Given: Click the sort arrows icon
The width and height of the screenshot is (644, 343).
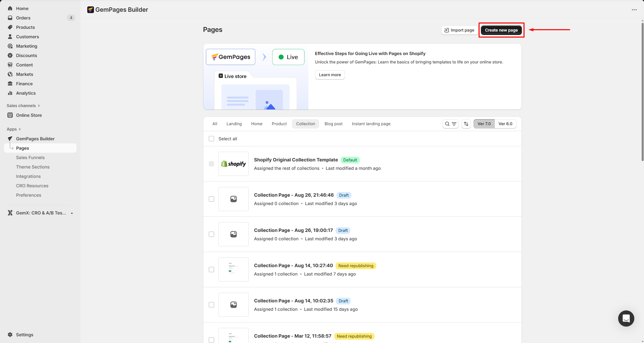Looking at the screenshot, I should pyautogui.click(x=466, y=124).
